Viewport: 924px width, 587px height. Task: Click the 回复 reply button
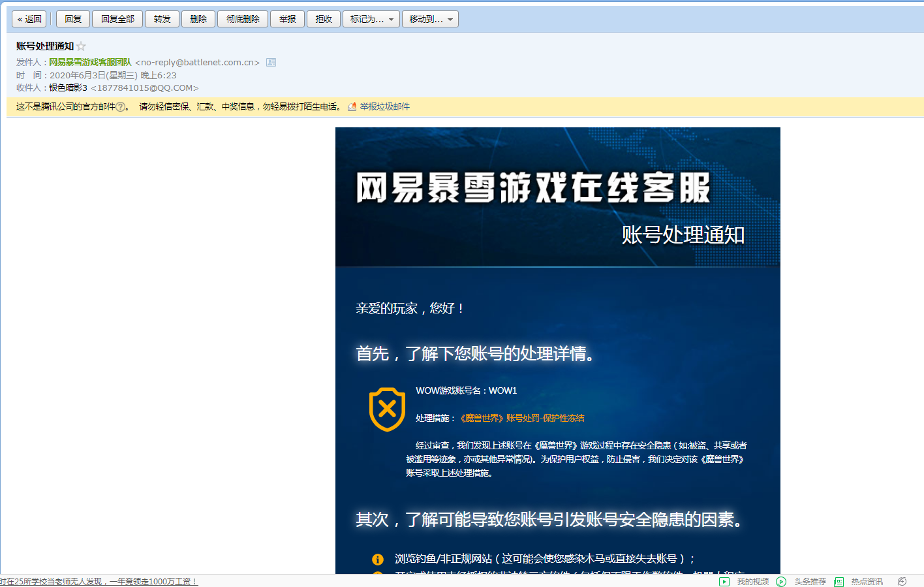(x=73, y=19)
